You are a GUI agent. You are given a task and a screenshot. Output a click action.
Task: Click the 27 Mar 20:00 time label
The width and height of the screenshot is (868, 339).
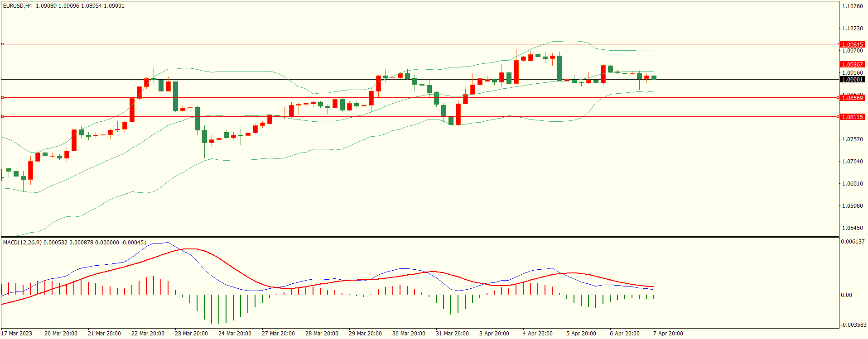(279, 334)
